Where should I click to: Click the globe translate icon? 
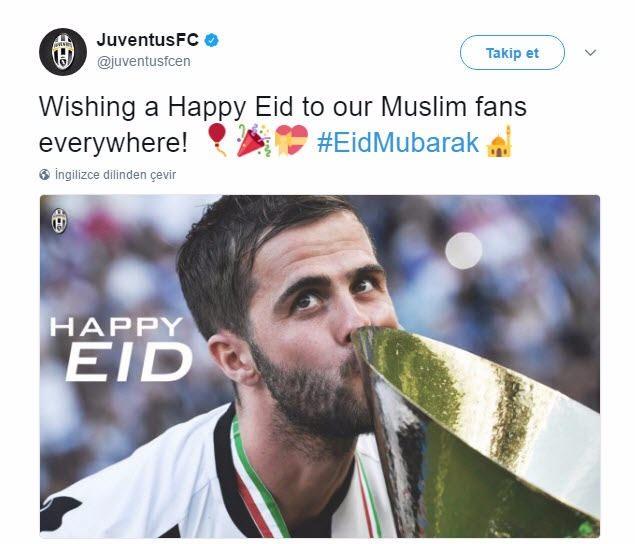[45, 175]
